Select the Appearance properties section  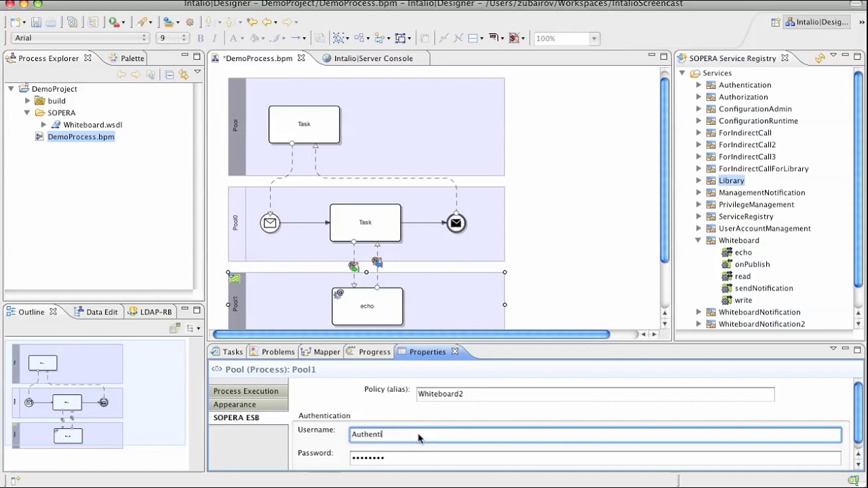coord(248,405)
